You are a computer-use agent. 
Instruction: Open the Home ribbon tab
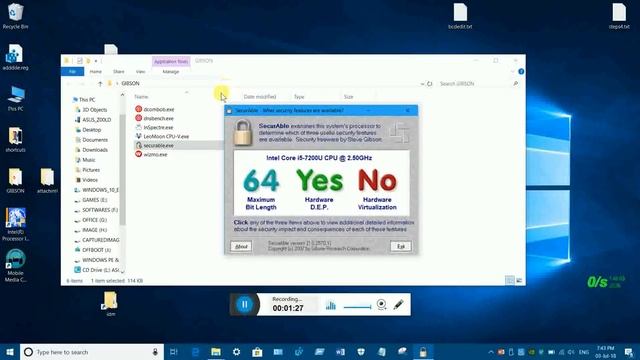[x=96, y=72]
